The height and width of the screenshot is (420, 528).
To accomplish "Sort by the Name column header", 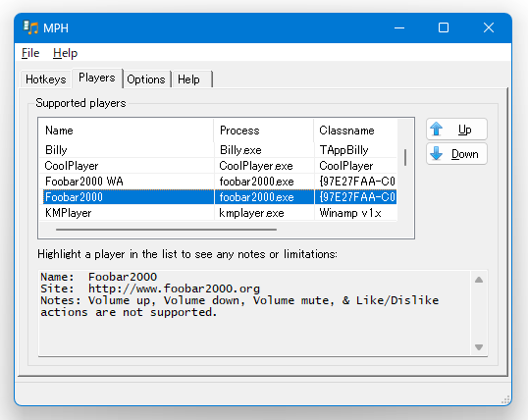I will tap(127, 131).
